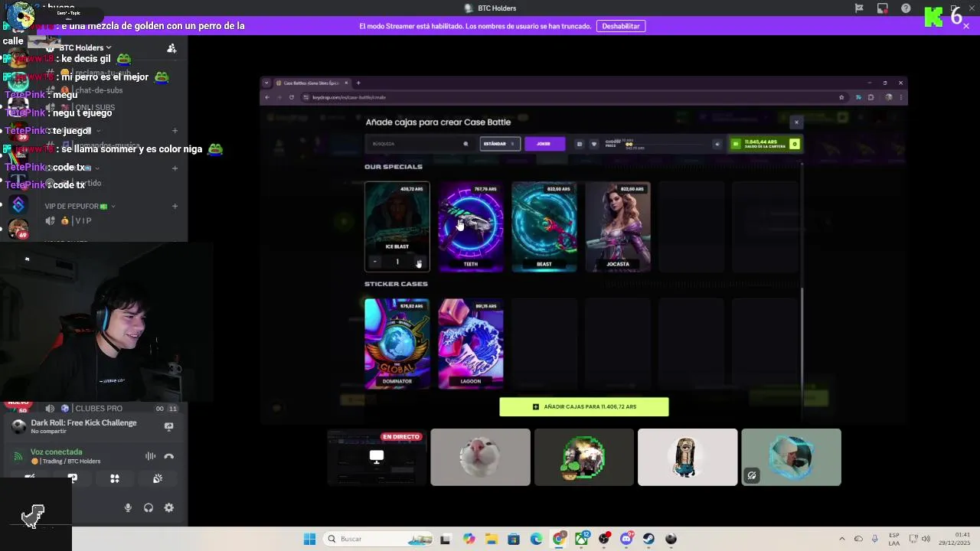
Task: Increase ICE BLAST quantity with plus
Action: tap(419, 262)
